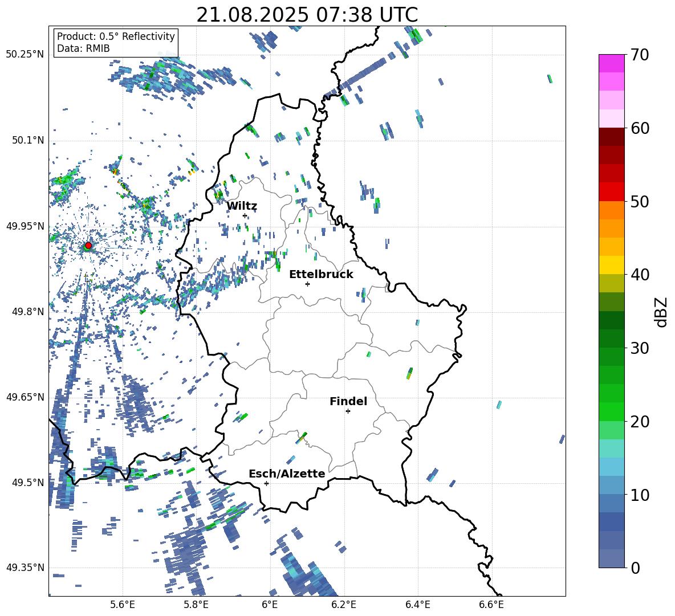675x616 pixels.
Task: Click the Product: 0.5° Reflectivity text
Action: click(116, 36)
